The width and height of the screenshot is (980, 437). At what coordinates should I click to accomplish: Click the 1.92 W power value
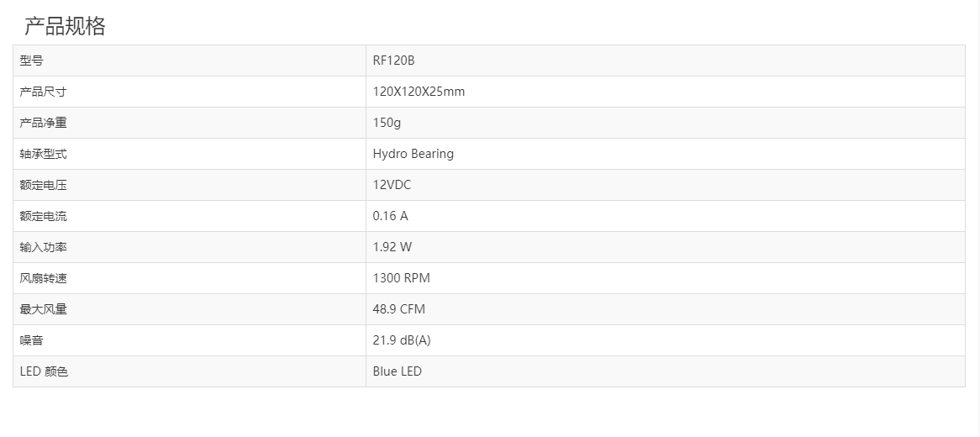tap(392, 247)
